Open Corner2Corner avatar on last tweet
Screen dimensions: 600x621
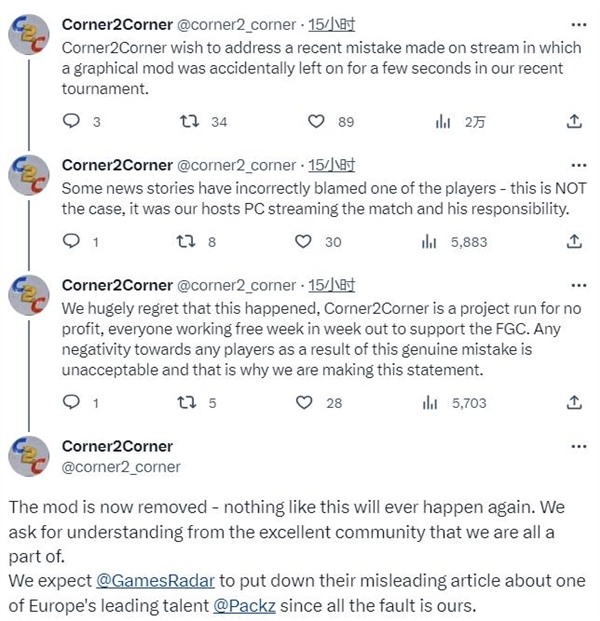pos(30,456)
